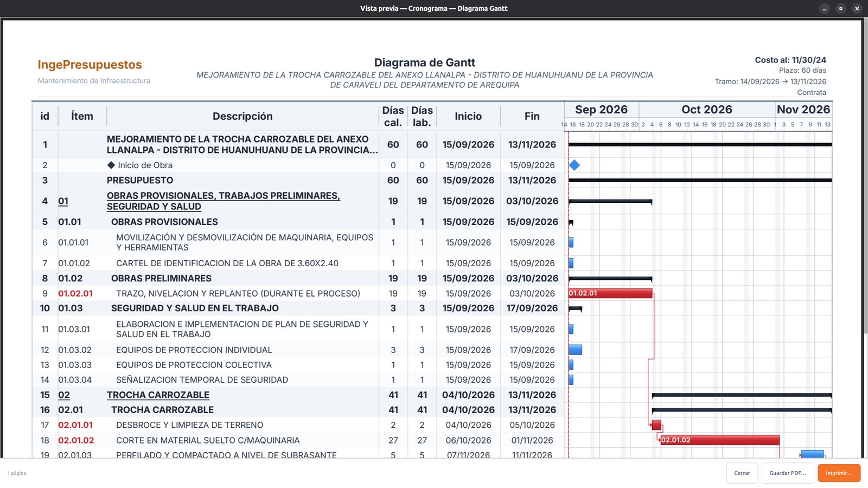Click the Mantenimiento de Infraestructura subtitle
The image size is (868, 488).
click(94, 81)
